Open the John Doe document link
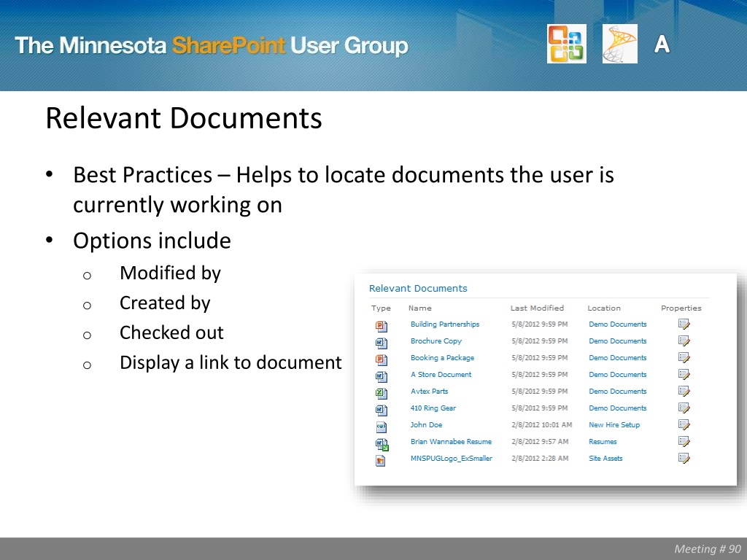 coord(426,425)
